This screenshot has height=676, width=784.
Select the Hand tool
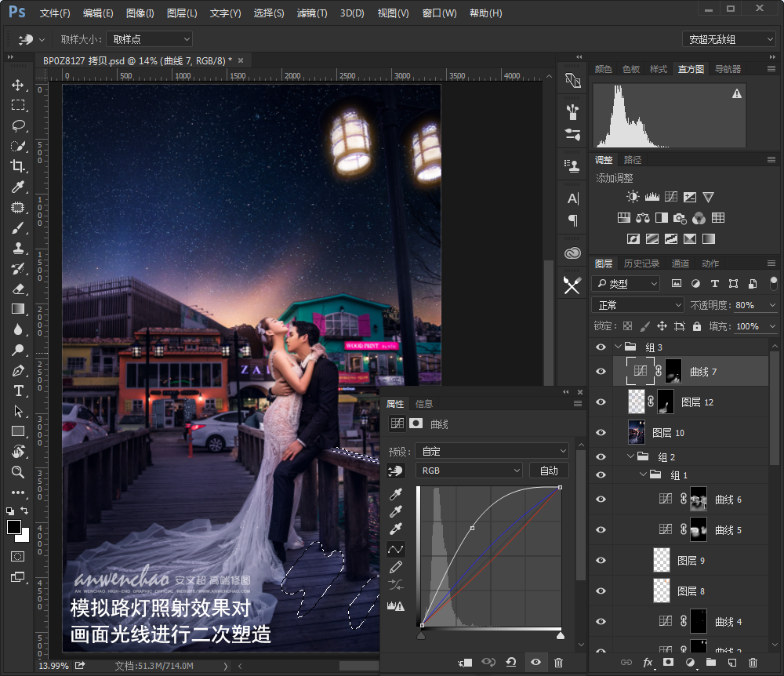click(18, 452)
